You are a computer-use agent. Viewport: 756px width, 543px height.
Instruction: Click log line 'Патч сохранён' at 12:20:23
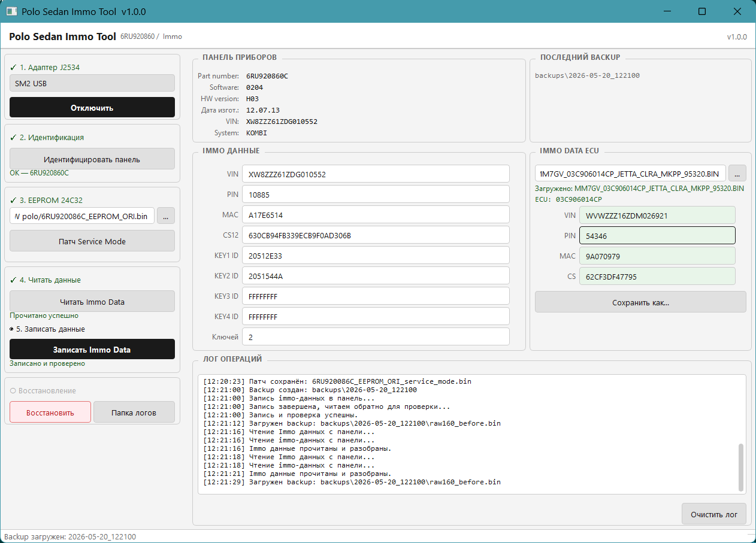click(x=337, y=381)
